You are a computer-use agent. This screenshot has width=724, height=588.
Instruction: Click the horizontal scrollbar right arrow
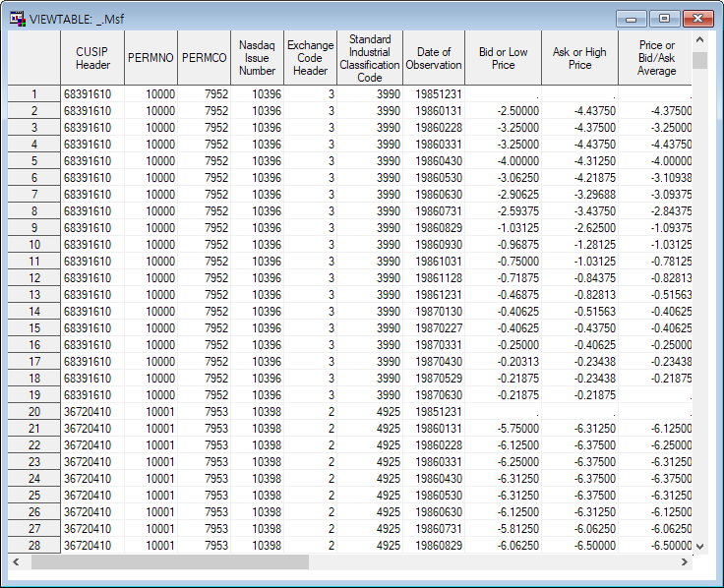pyautogui.click(x=685, y=562)
